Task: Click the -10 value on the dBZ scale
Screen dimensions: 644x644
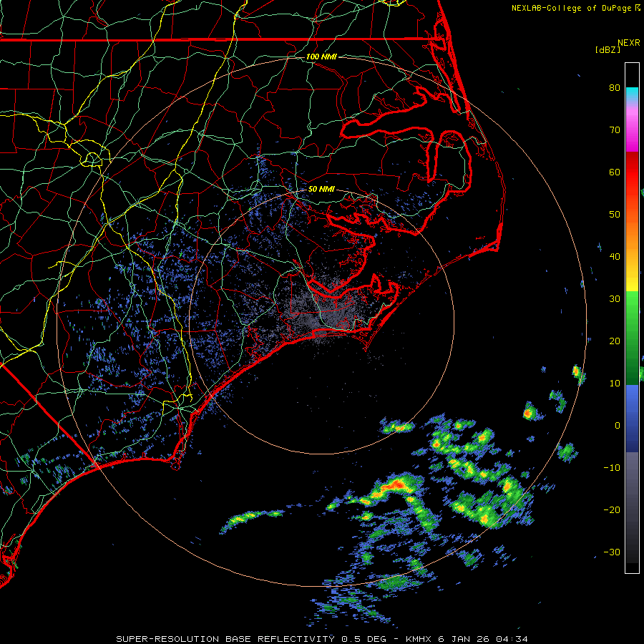Action: [x=612, y=468]
